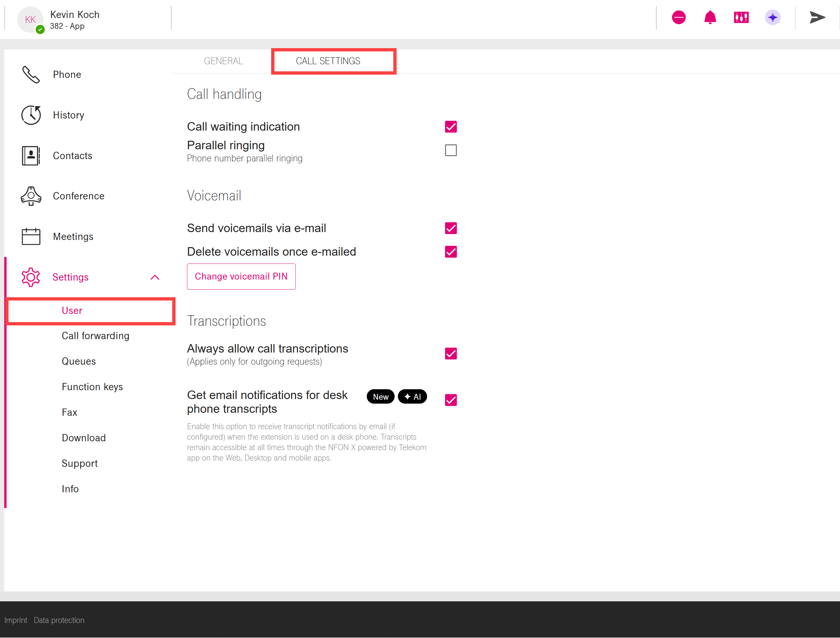The width and height of the screenshot is (840, 638).
Task: Open the Data protection link
Action: coord(59,620)
